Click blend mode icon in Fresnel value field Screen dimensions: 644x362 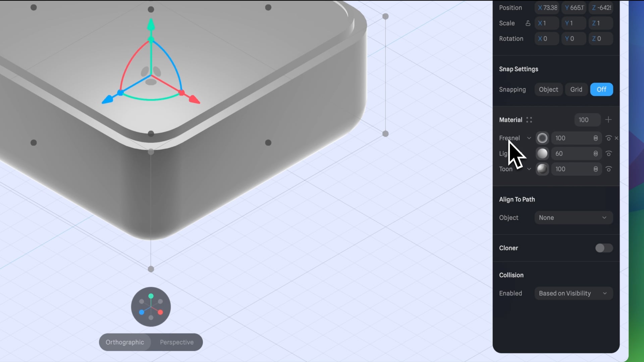click(596, 138)
